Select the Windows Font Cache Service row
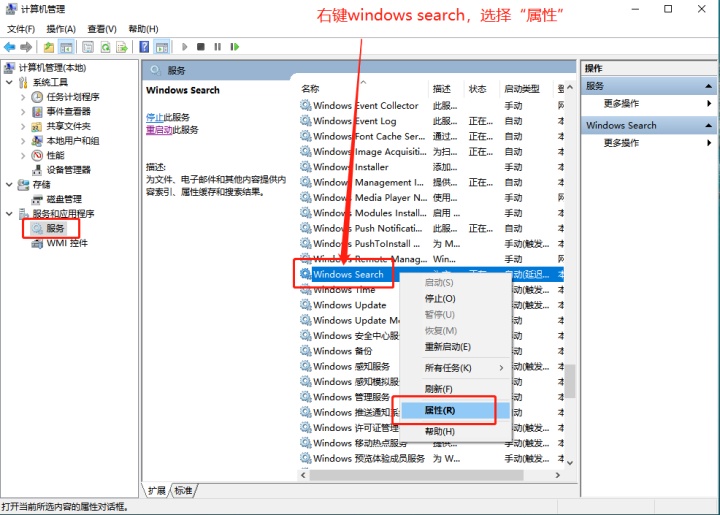 click(369, 136)
